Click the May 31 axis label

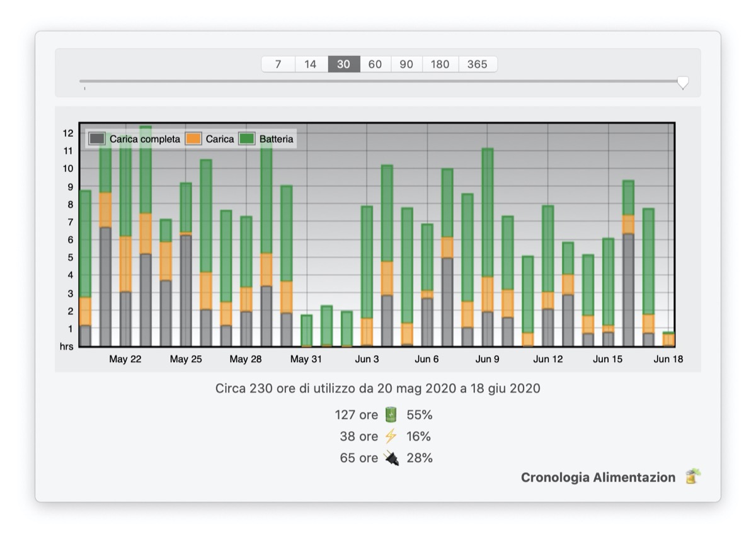tap(306, 359)
